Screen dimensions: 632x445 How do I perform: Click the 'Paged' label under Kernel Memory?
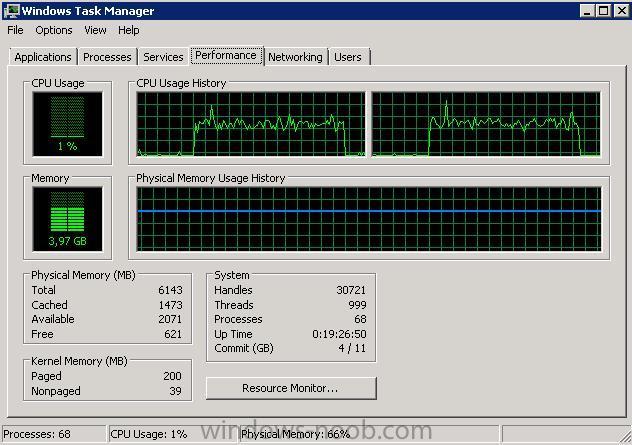(x=46, y=376)
